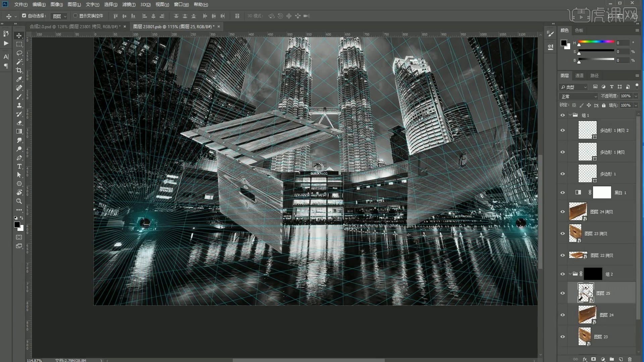Select the Horizontal Type tool
Image resolution: width=644 pixels, height=362 pixels.
[x=19, y=166]
